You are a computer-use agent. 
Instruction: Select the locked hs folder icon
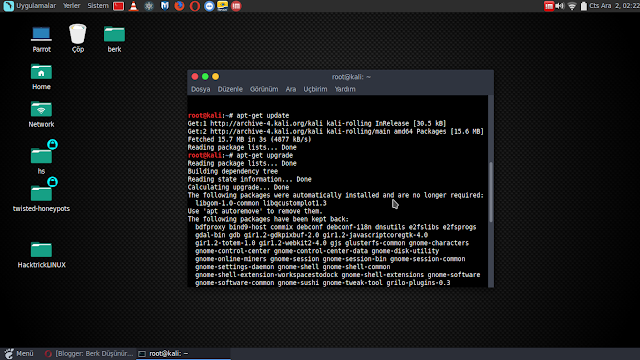(42, 157)
